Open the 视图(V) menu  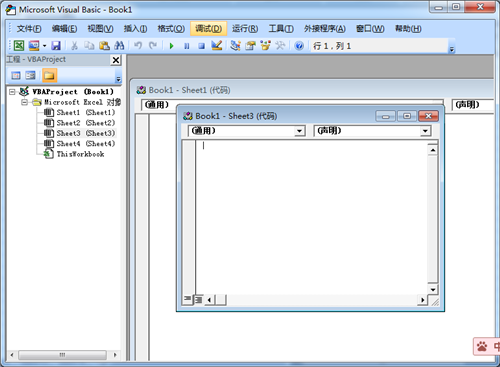(x=100, y=29)
